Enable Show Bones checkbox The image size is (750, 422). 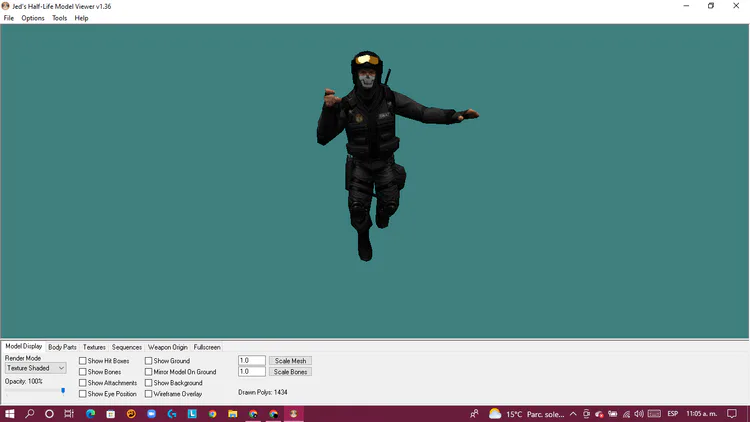coord(83,372)
